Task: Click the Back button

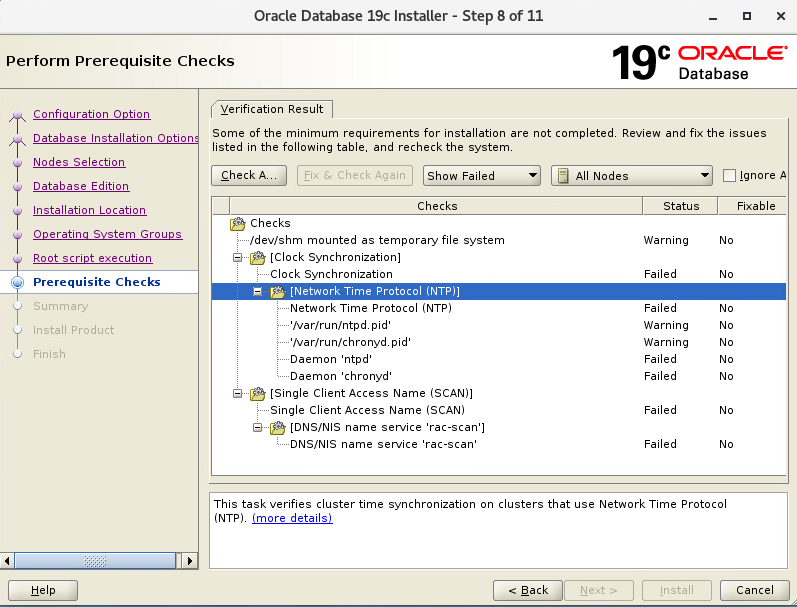Action: click(x=527, y=590)
